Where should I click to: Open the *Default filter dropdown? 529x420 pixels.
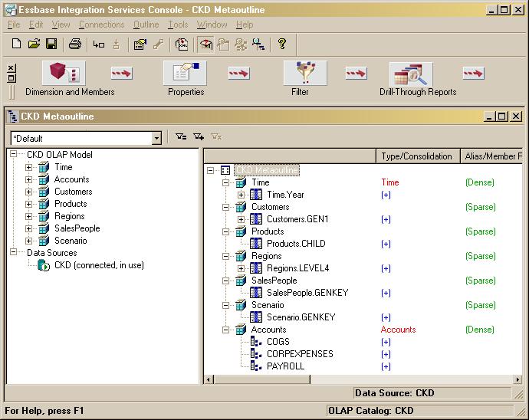tap(156, 138)
